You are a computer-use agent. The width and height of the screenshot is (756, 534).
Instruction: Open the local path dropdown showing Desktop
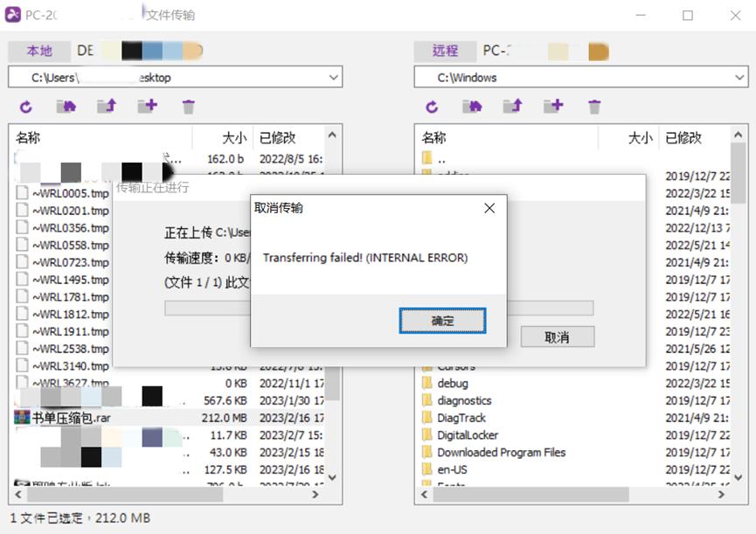334,77
